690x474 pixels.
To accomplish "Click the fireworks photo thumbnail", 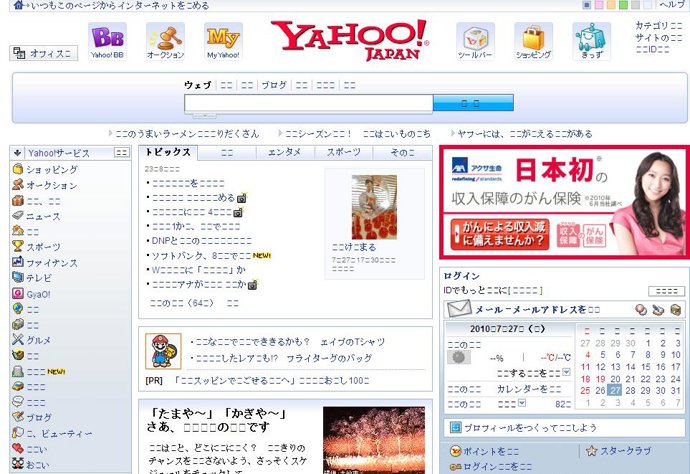I will tap(374, 440).
